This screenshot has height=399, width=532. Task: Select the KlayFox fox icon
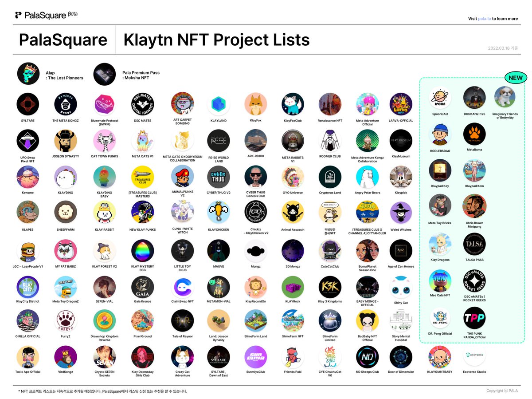[x=256, y=104]
